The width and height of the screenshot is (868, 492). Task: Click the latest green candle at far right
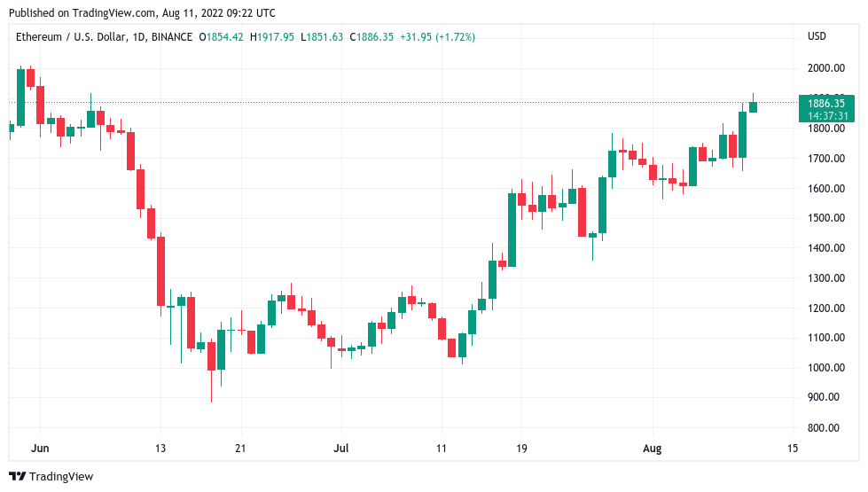753,106
